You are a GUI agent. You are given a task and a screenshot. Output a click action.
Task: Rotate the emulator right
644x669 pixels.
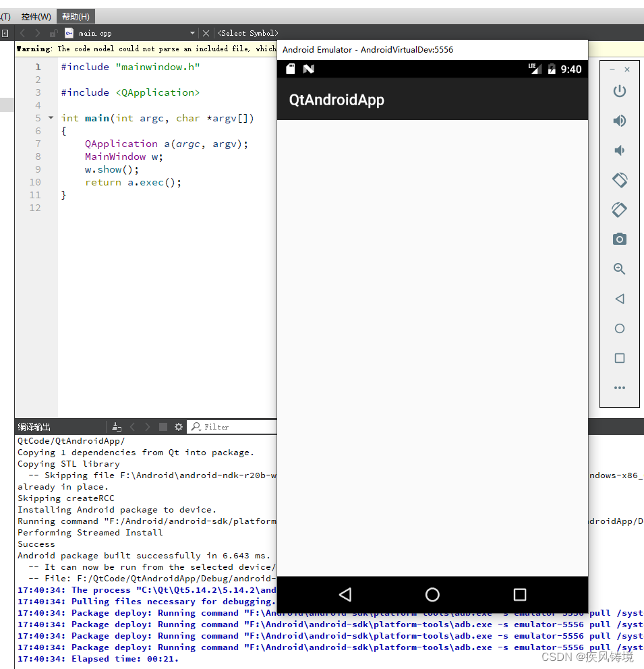pos(619,210)
